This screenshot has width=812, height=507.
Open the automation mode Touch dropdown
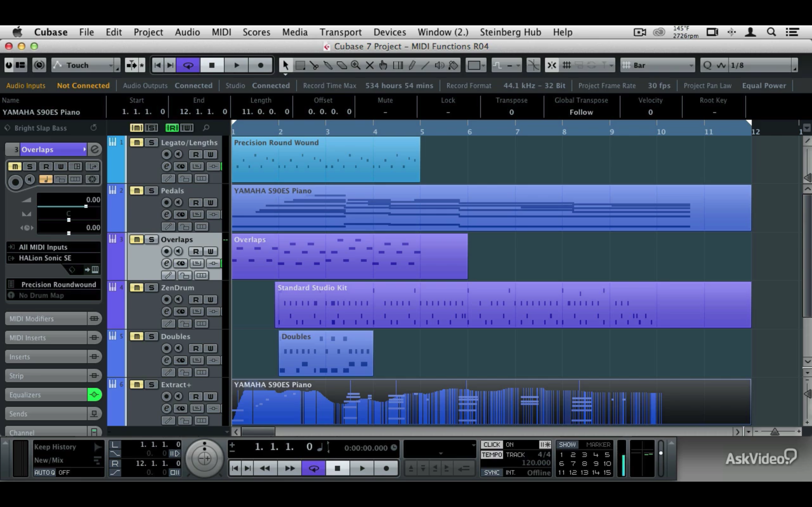(85, 65)
